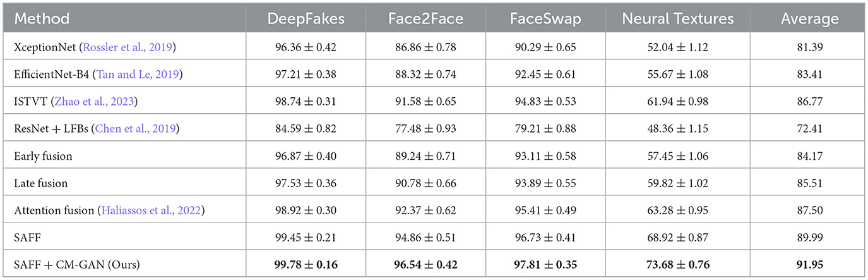Select the 99.78 ± 0.16 DeepFakes cell

click(306, 264)
